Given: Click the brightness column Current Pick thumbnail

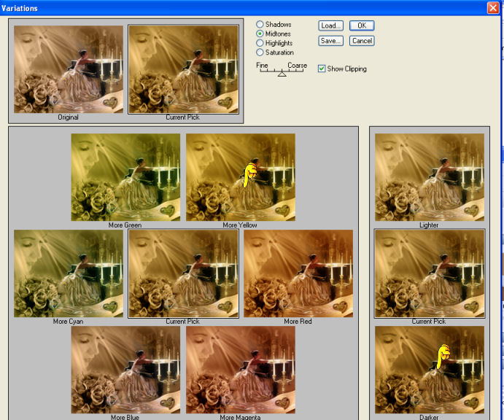Looking at the screenshot, I should click(x=430, y=273).
